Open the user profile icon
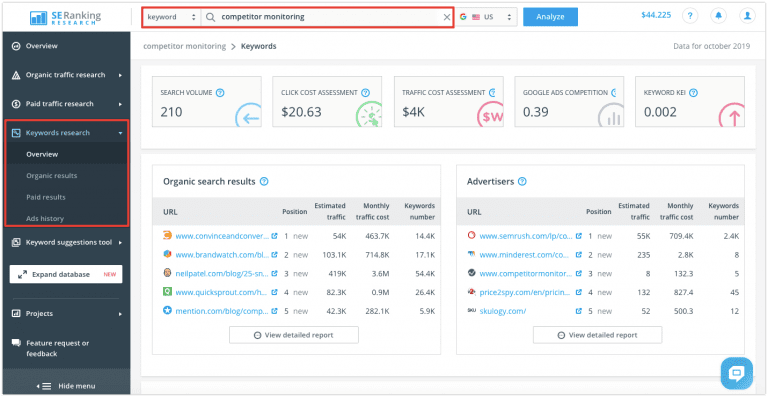The width and height of the screenshot is (768, 397). tap(747, 16)
